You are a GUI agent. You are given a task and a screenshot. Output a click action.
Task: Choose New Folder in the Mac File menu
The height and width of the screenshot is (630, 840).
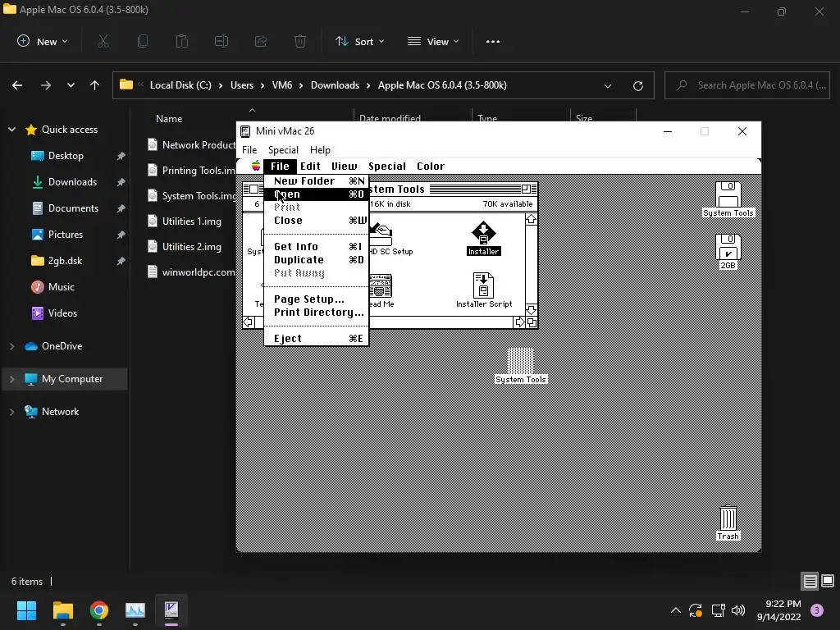coord(316,181)
